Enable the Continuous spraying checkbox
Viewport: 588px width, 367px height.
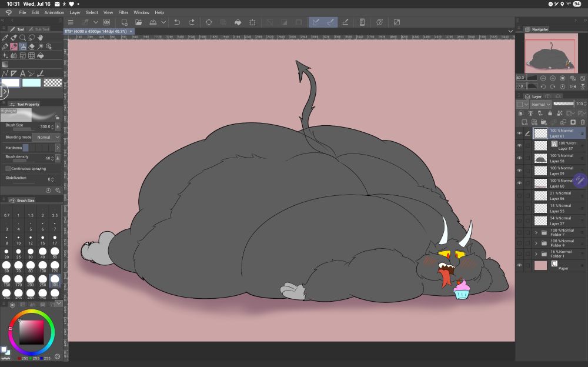[8, 168]
